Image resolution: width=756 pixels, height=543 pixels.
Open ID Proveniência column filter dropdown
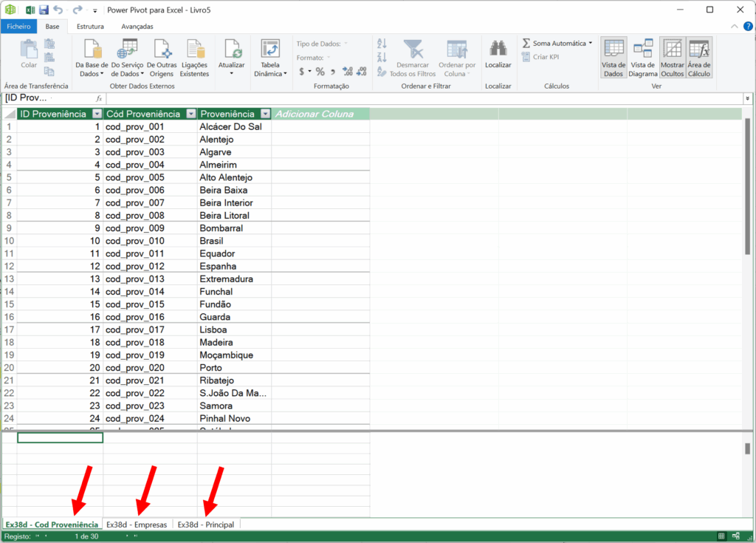point(97,114)
